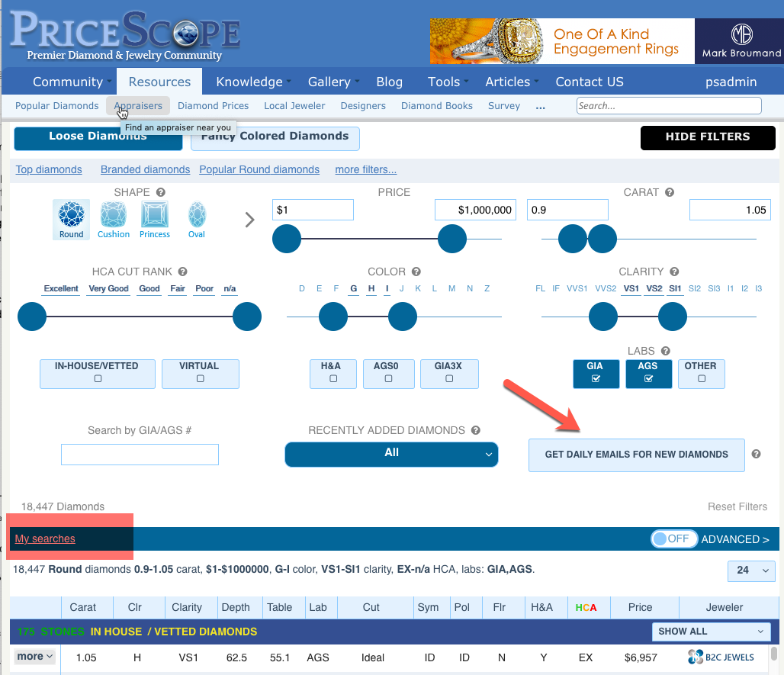The height and width of the screenshot is (675, 784).
Task: Expand the more menu on first diamond row
Action: tap(35, 657)
